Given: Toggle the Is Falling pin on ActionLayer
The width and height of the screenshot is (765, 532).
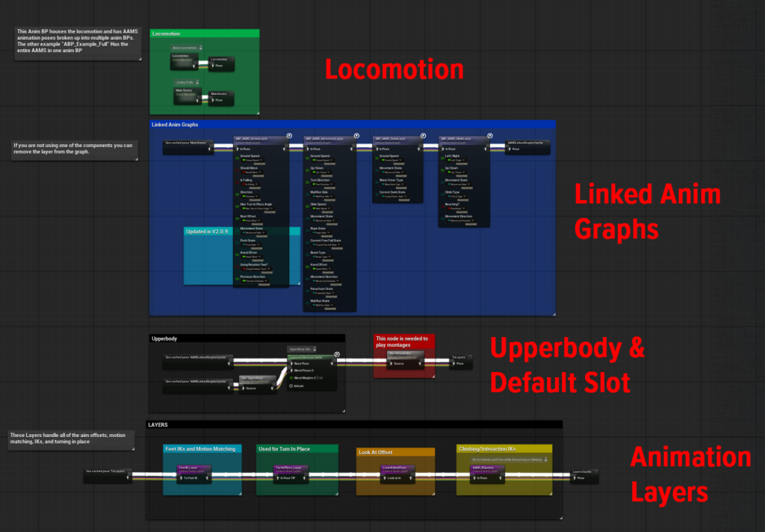Looking at the screenshot, I should tap(238, 181).
